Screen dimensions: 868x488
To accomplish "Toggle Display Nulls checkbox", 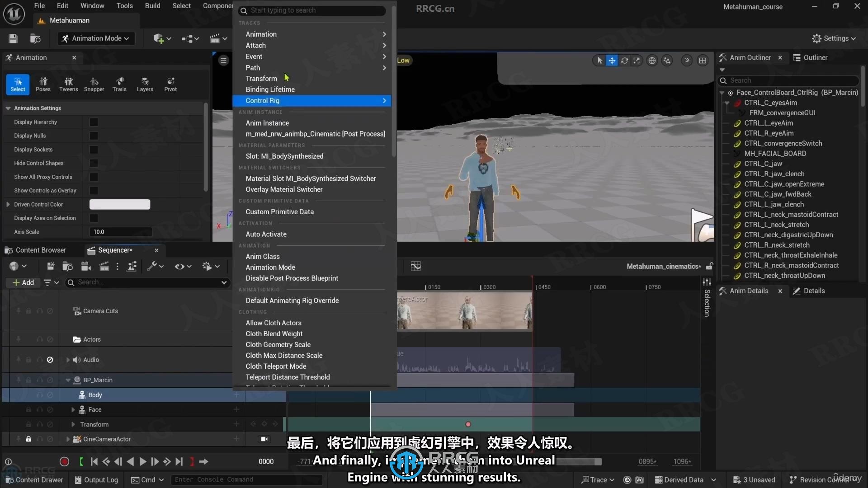I will pos(94,135).
